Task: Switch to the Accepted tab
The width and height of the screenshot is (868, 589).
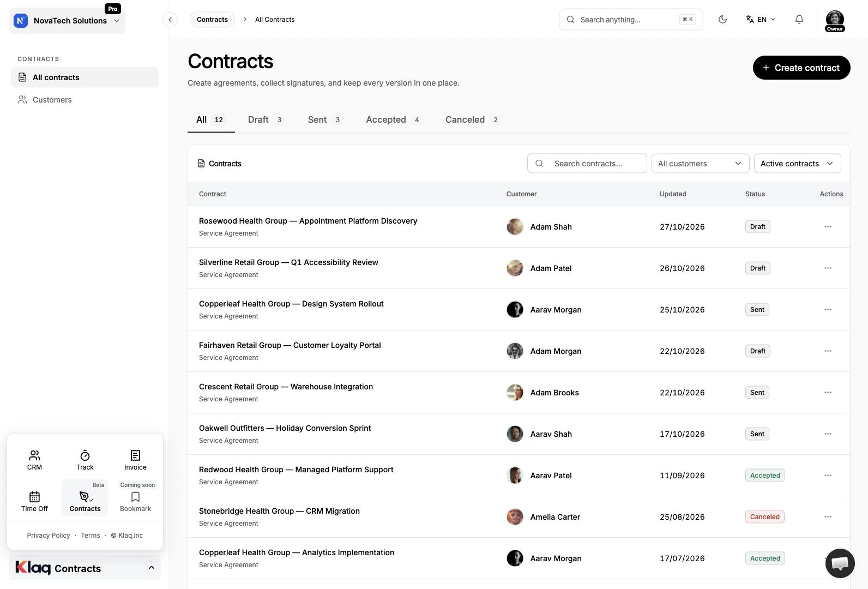Action: [394, 120]
